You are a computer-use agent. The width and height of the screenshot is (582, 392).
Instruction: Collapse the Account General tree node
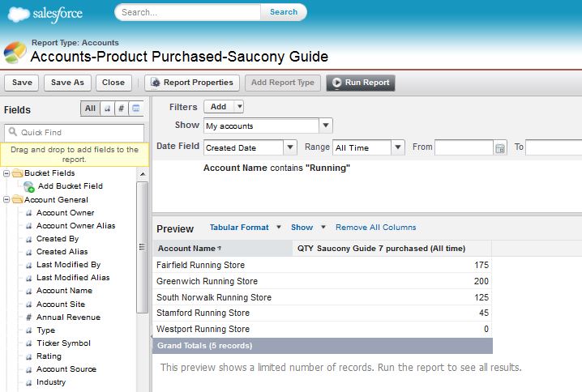6,199
